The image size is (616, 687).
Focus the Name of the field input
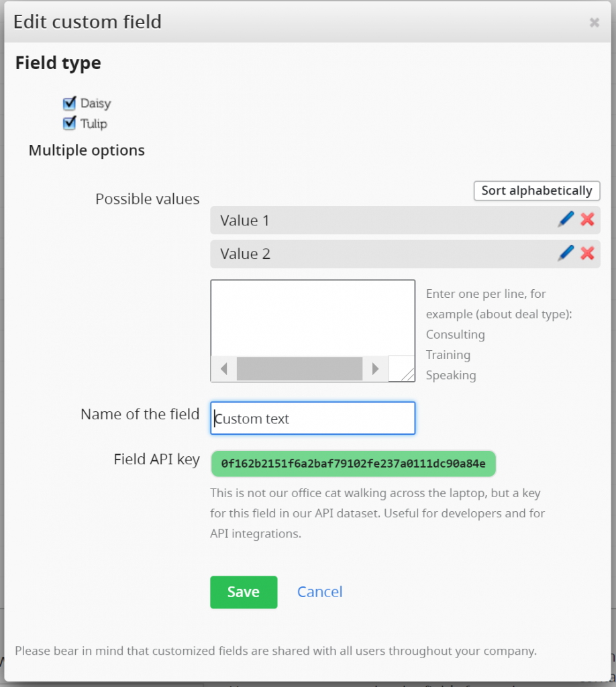pos(313,419)
